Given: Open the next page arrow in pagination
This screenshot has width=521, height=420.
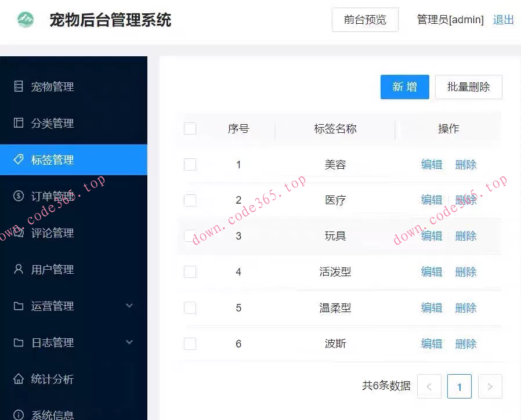Looking at the screenshot, I should [x=490, y=386].
